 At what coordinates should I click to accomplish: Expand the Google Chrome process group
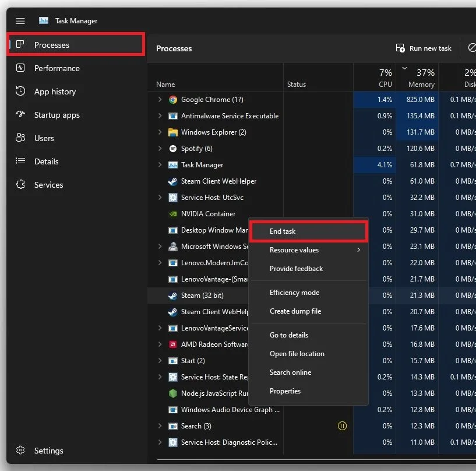click(160, 99)
